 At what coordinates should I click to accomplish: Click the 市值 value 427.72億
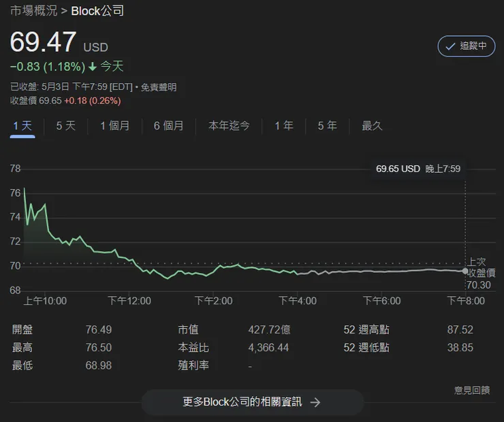click(x=269, y=330)
